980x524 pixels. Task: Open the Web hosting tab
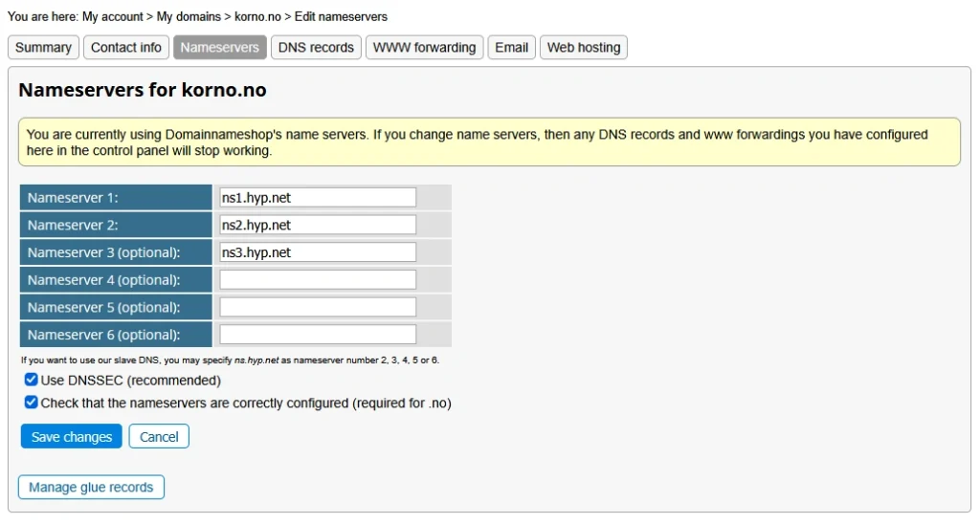pos(584,48)
